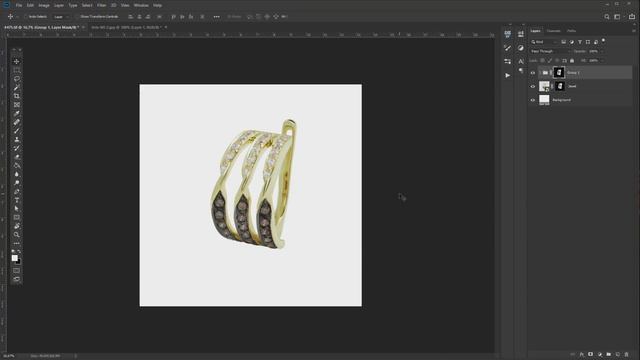
Task: Open the layer filter Kind dropdown
Action: (x=544, y=42)
